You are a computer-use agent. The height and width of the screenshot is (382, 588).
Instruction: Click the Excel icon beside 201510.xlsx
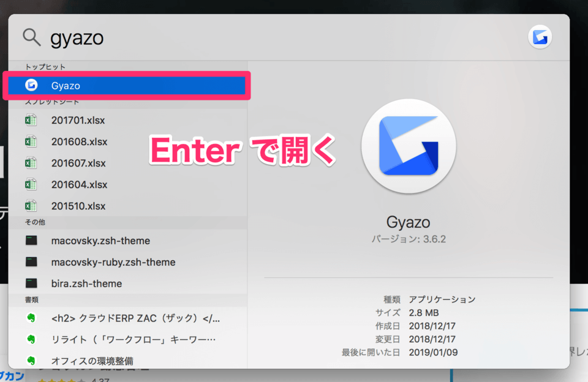click(31, 206)
